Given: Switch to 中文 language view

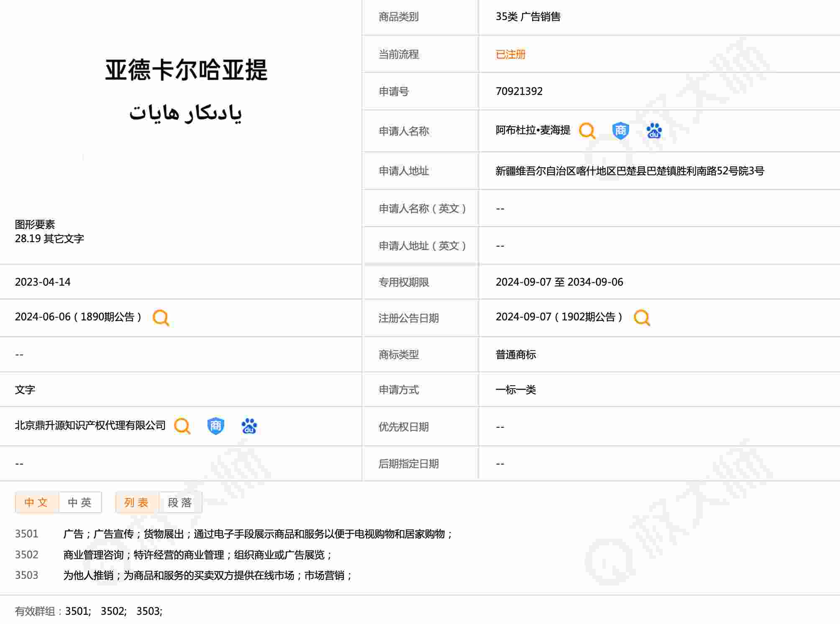Looking at the screenshot, I should click(37, 502).
